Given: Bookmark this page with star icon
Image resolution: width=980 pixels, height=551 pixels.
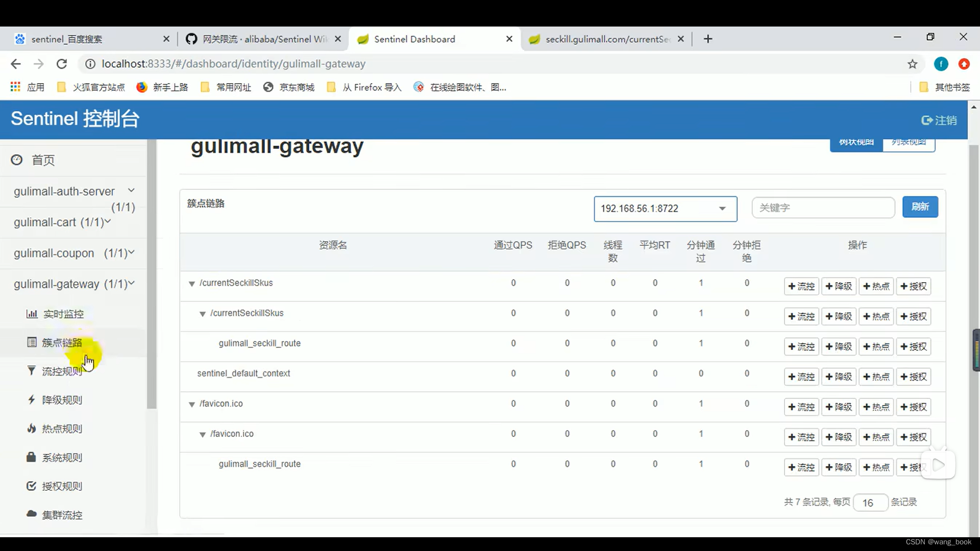Looking at the screenshot, I should [x=912, y=64].
